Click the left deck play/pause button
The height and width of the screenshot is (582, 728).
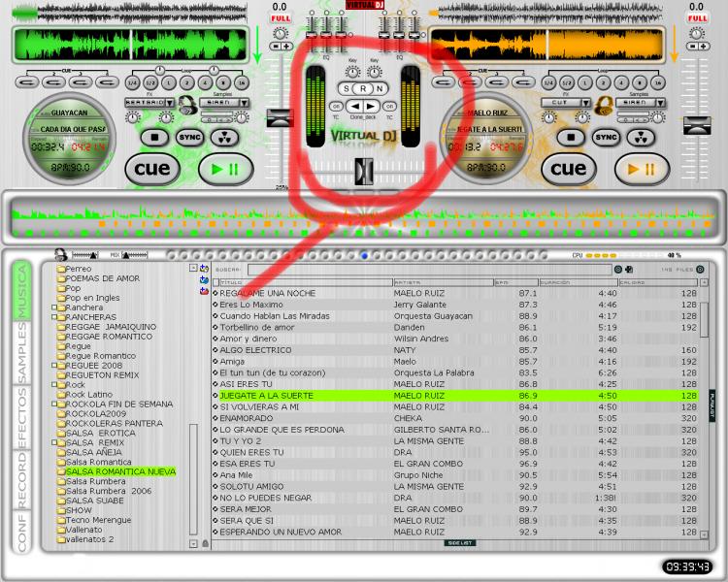pos(225,170)
